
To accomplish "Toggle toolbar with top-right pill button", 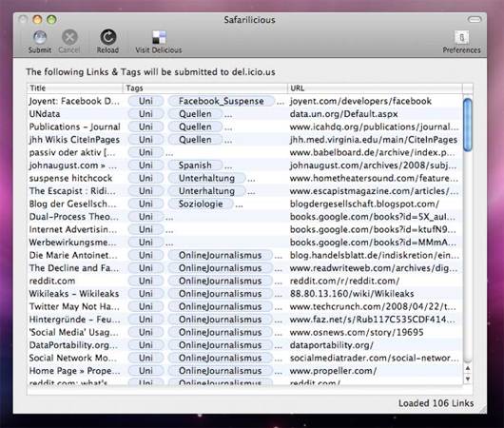I will click(475, 20).
